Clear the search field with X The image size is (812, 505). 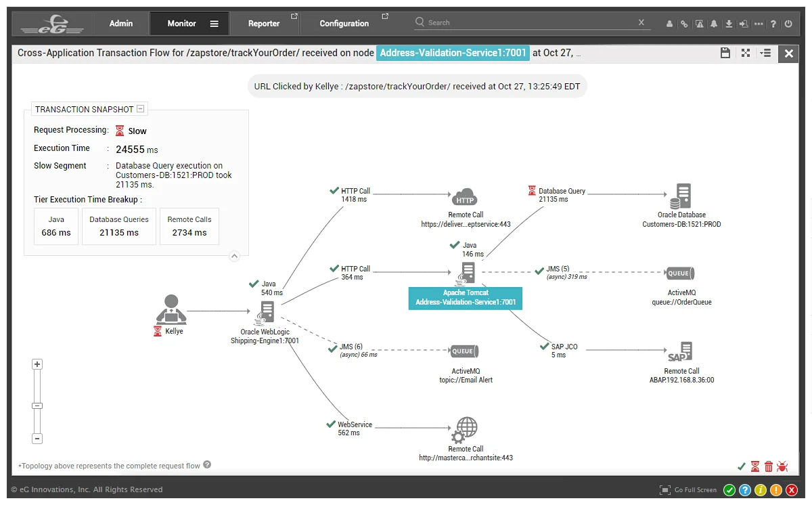click(641, 23)
